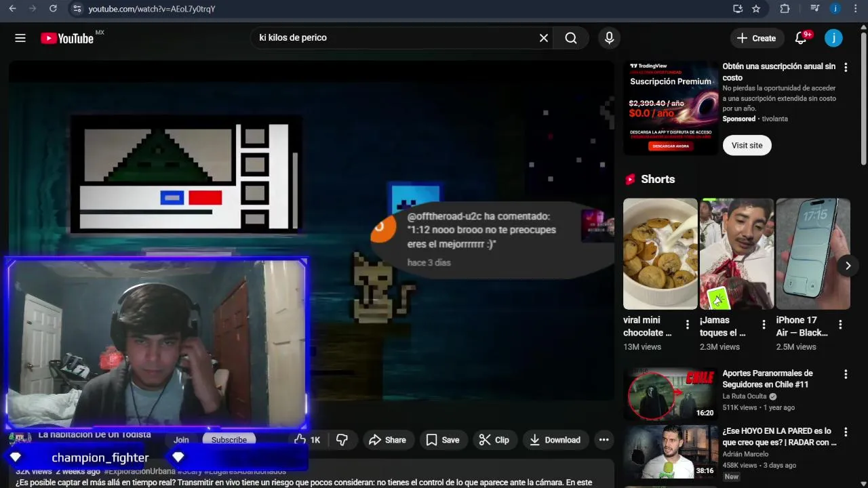Open site information icon in address bar
Viewport: 868px width, 488px height.
77,9
